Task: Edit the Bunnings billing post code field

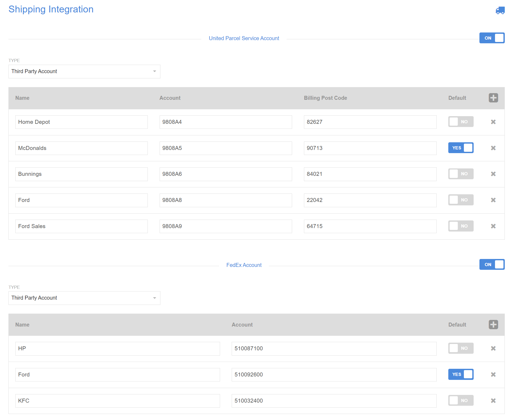Action: 370,174
